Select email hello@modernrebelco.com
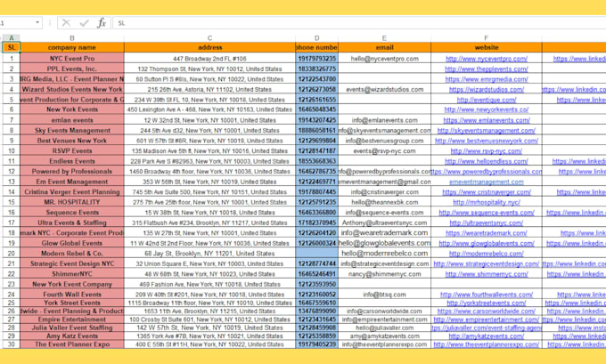 pos(384,254)
